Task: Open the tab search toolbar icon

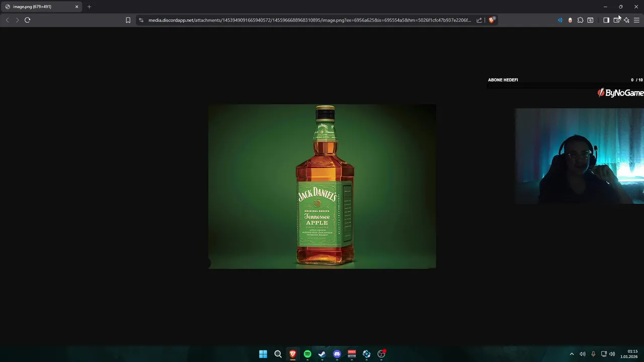Action: [590, 20]
